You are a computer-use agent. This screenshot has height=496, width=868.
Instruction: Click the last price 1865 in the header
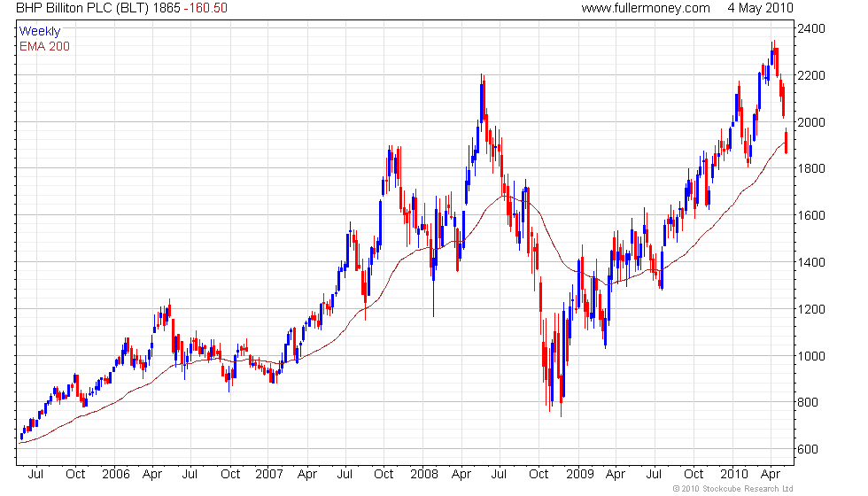[x=167, y=8]
